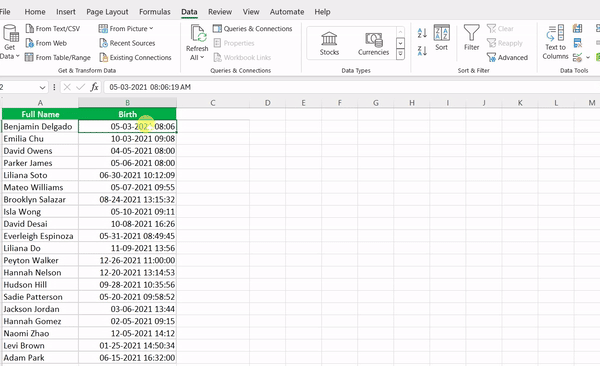Select column A header
600x366 pixels.
click(x=40, y=103)
